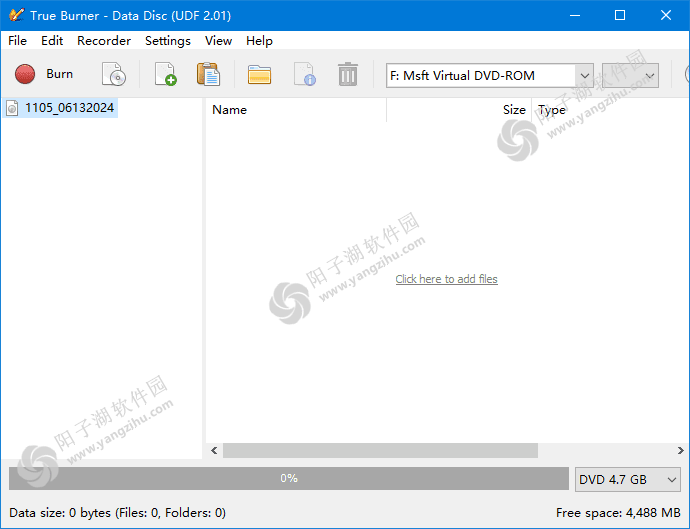Open the Recorder menu
This screenshot has height=529, width=690.
click(x=104, y=40)
